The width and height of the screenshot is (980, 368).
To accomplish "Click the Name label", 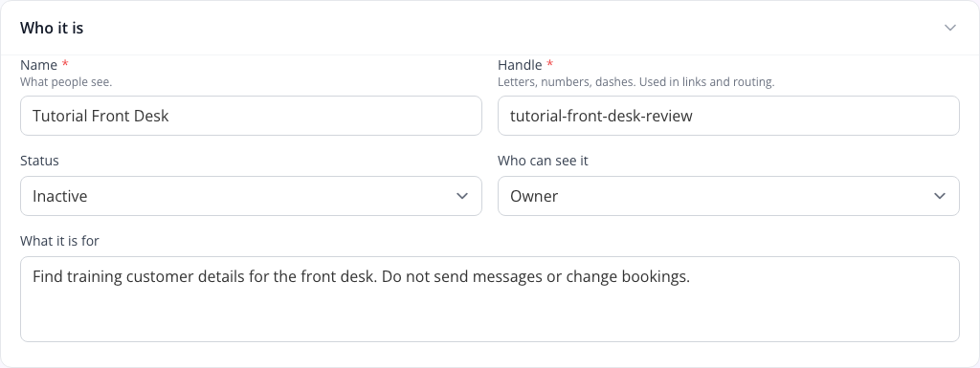I will click(38, 65).
